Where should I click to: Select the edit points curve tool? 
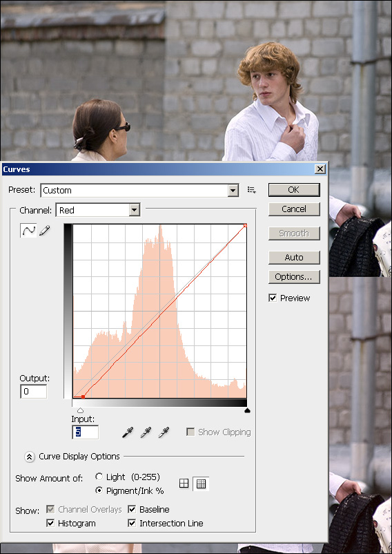(28, 231)
